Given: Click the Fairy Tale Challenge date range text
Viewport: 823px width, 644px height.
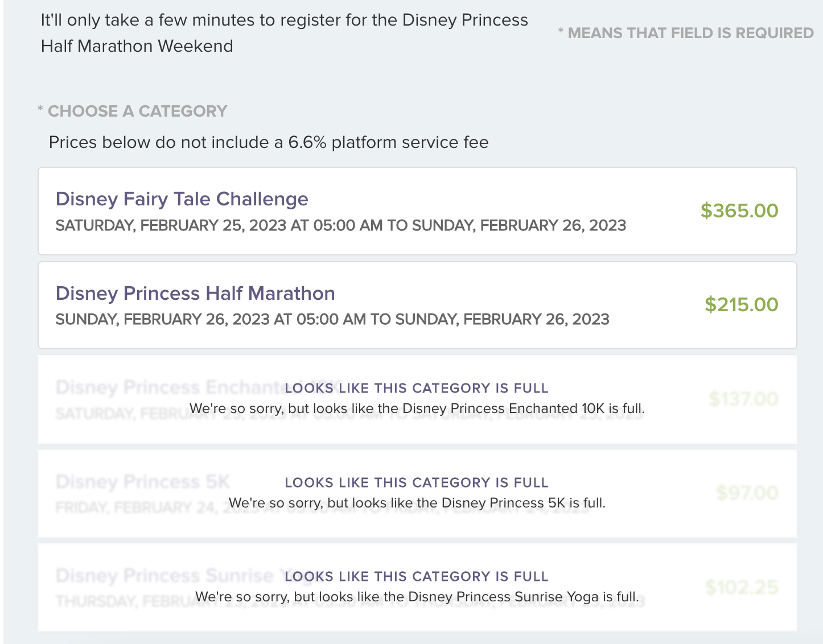Looking at the screenshot, I should point(340,226).
